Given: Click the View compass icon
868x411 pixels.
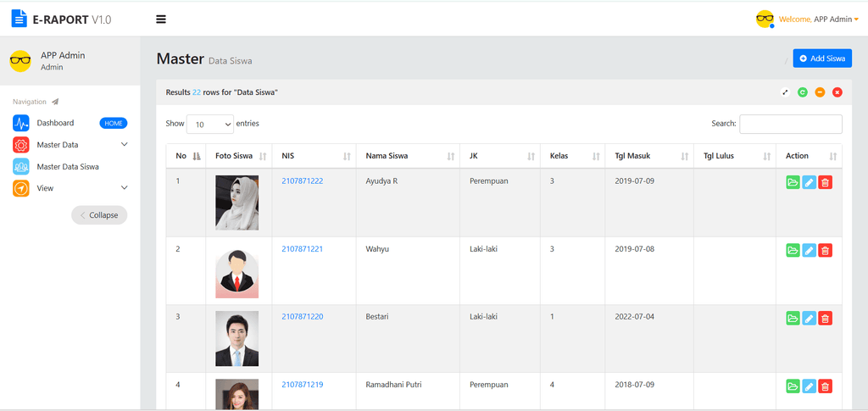Looking at the screenshot, I should (21, 188).
